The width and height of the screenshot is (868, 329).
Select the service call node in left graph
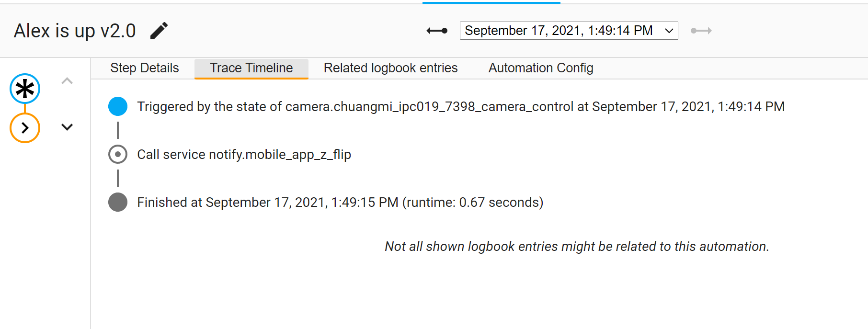(25, 128)
